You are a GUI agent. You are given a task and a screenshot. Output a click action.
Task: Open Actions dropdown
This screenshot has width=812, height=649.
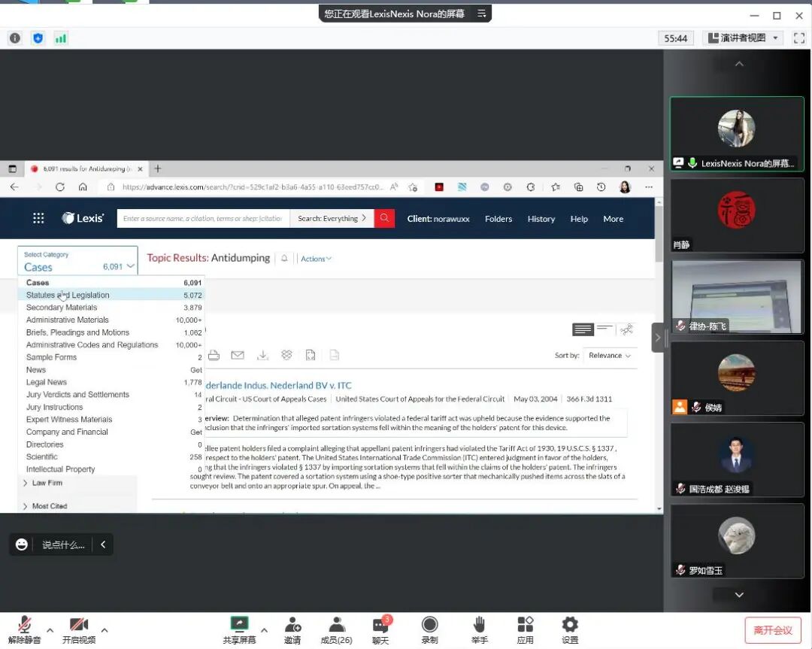[316, 259]
